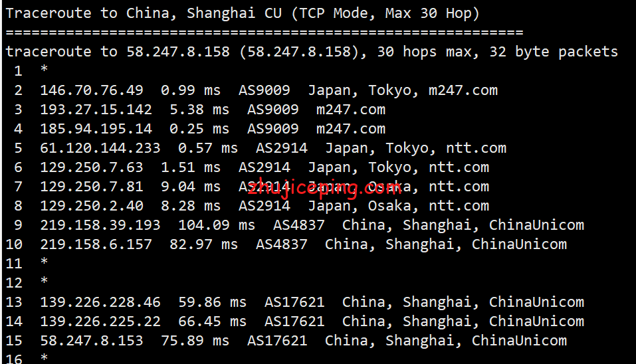This screenshot has width=636, height=364.
Task: Select the 'Traceroute to China, Shanghai CU' title line
Action: tap(243, 13)
